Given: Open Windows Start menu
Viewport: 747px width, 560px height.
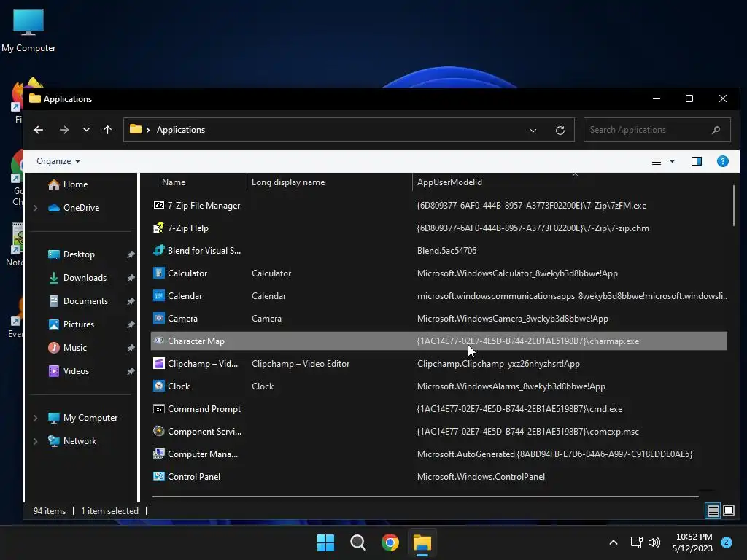Looking at the screenshot, I should [326, 542].
